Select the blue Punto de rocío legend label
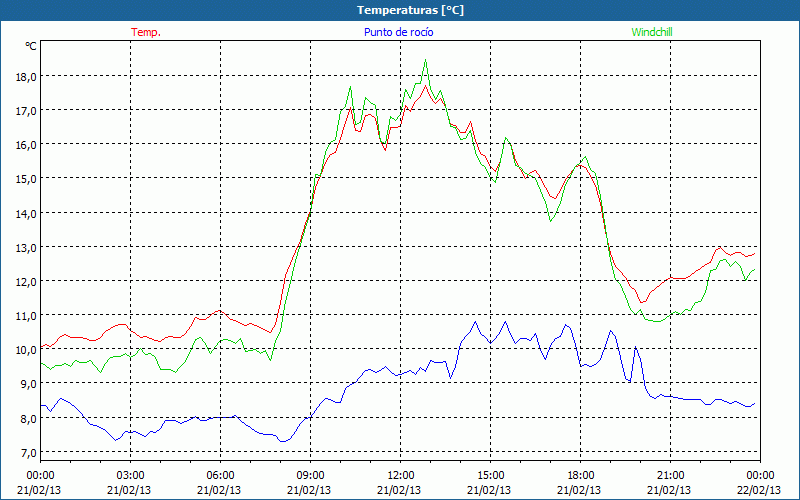 398,32
